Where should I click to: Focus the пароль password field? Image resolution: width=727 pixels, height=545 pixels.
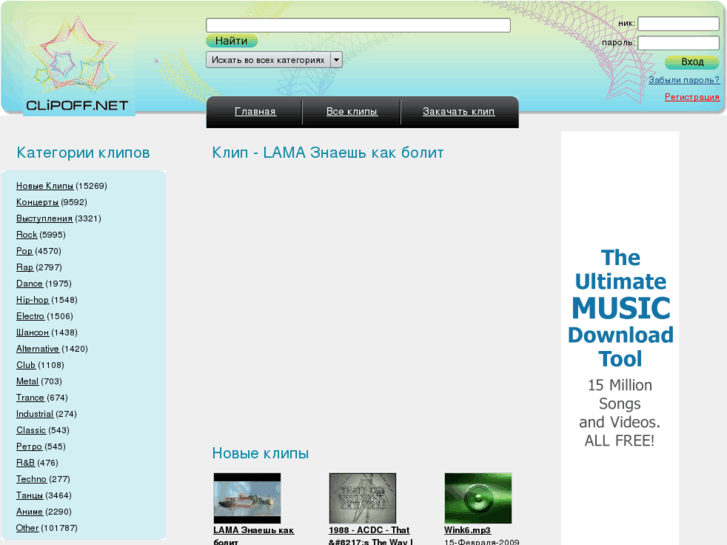click(x=678, y=43)
